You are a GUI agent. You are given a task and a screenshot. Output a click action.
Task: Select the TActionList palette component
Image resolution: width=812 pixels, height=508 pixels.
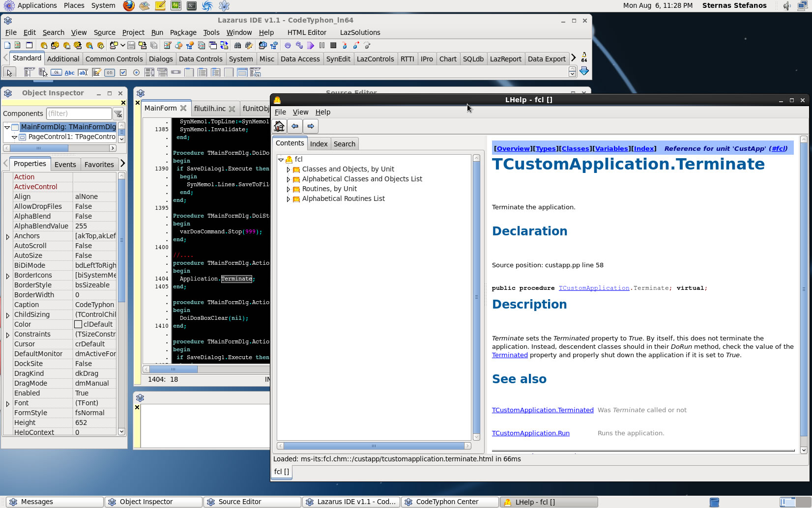pos(256,72)
